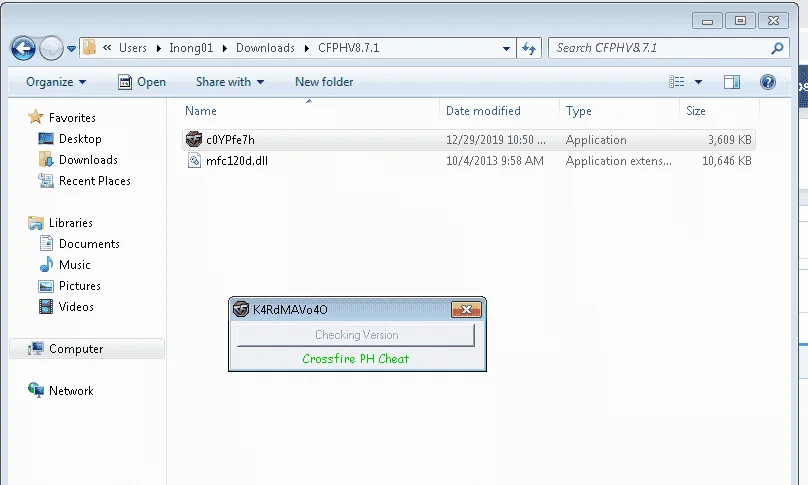This screenshot has width=808, height=485.
Task: Click the Music note icon
Action: (x=46, y=264)
